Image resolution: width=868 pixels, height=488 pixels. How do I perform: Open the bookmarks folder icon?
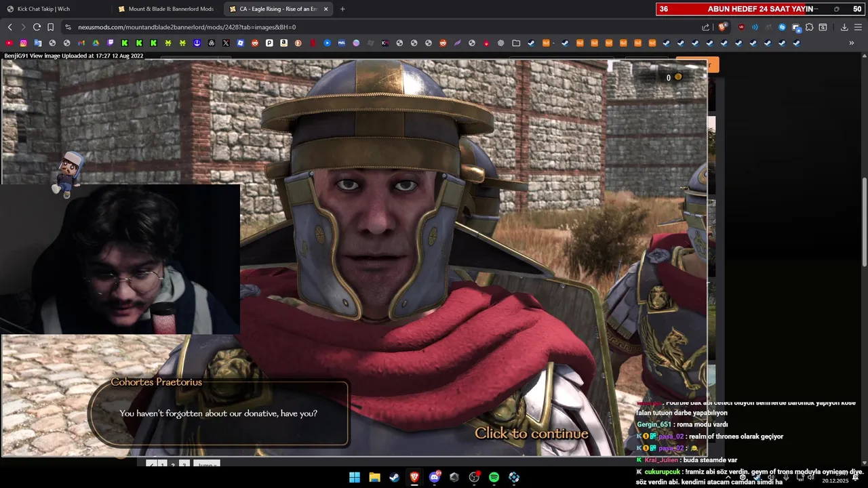point(516,43)
